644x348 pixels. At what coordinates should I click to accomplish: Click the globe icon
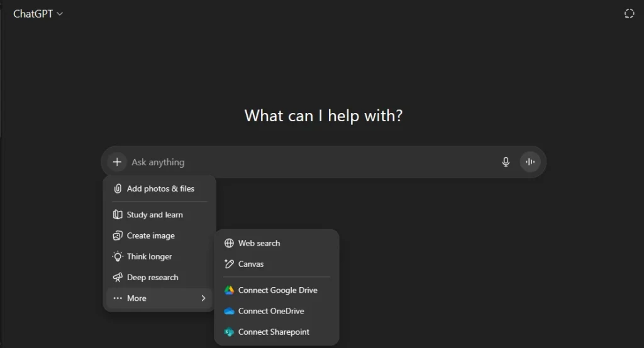pyautogui.click(x=229, y=243)
